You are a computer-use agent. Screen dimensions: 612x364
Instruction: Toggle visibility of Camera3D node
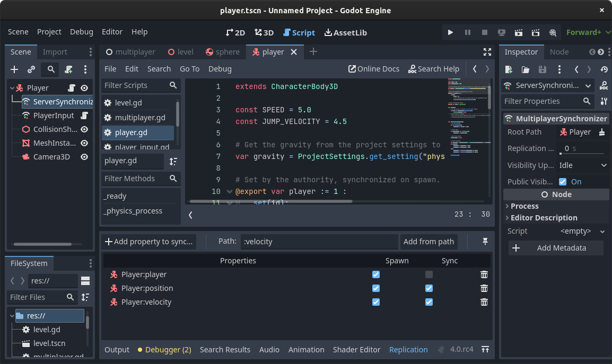coord(84,157)
